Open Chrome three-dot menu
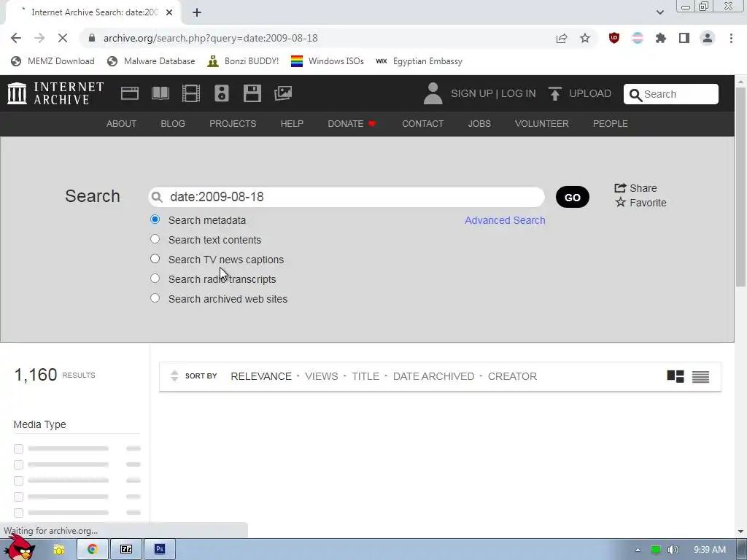 click(x=731, y=38)
